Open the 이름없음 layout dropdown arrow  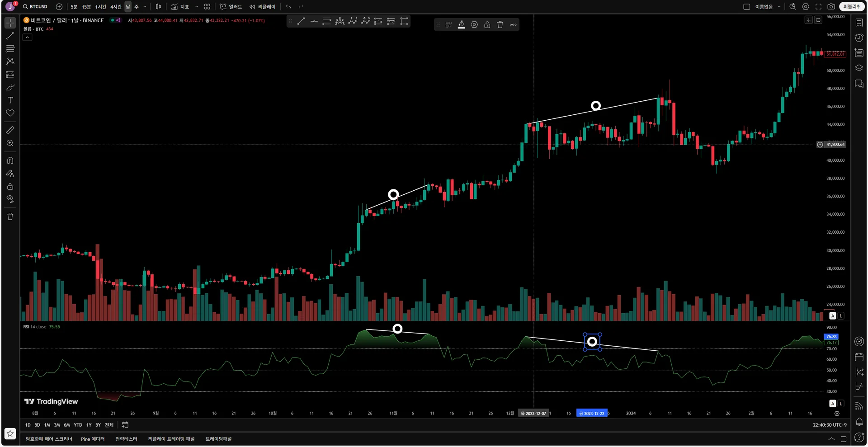(779, 7)
